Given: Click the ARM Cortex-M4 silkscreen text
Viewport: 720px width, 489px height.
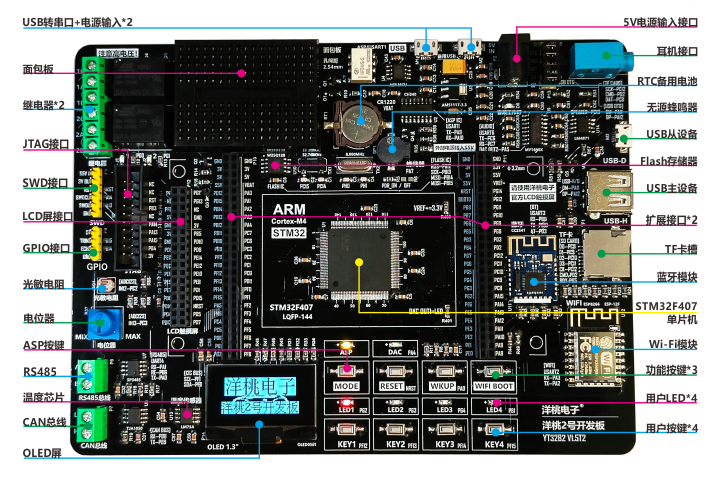Looking at the screenshot, I should click(289, 214).
